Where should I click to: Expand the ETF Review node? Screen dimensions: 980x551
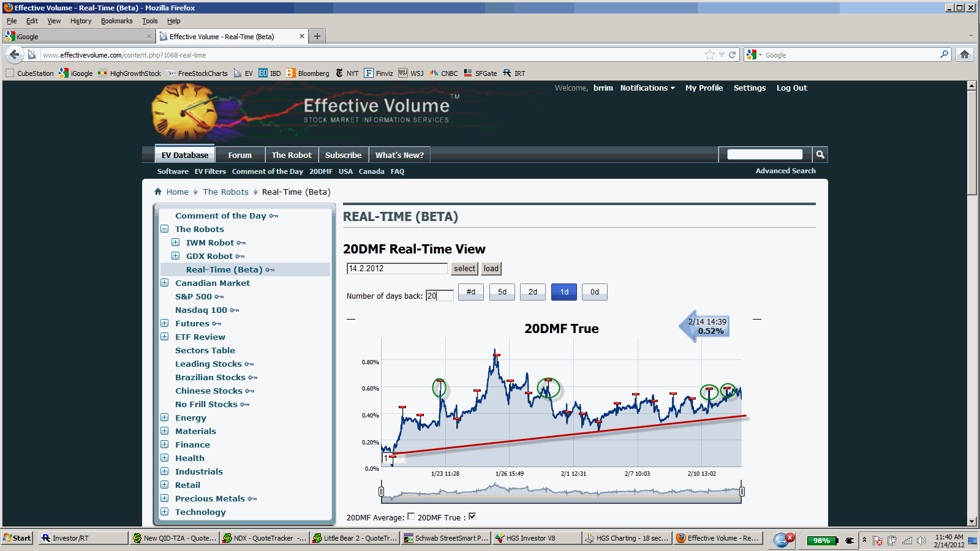point(164,337)
